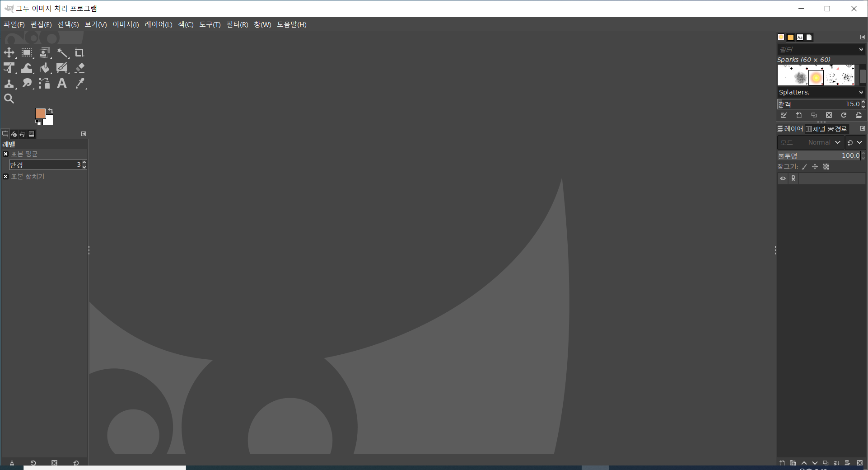Switch to the 경로 tab
The width and height of the screenshot is (868, 470).
click(x=837, y=129)
